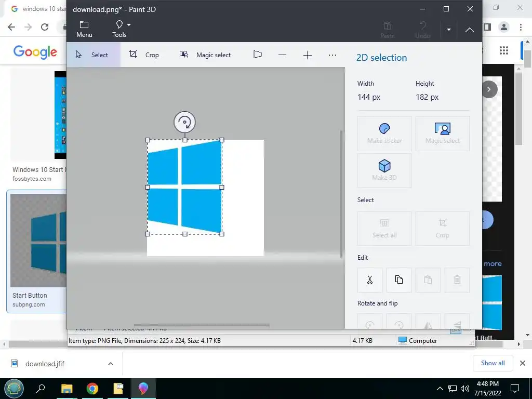
Task: Click the volume speaker tray icon
Action: 465,389
